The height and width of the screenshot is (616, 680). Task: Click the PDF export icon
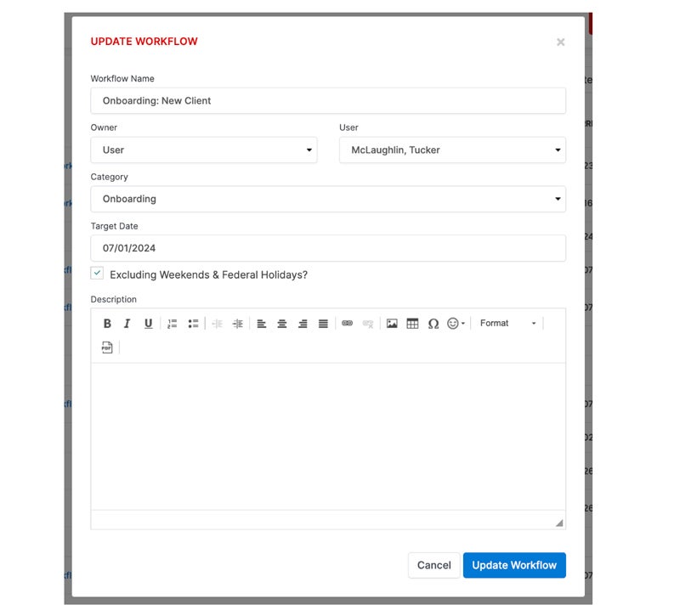point(107,348)
